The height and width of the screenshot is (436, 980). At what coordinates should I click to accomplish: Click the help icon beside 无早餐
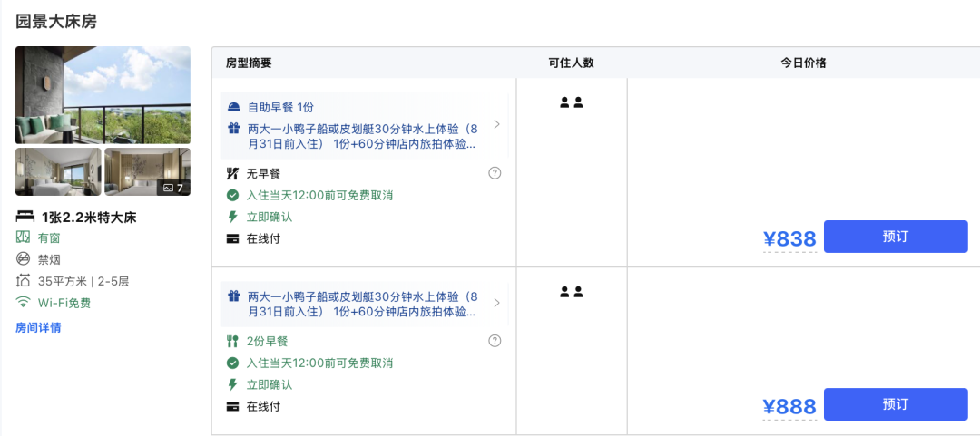click(495, 173)
